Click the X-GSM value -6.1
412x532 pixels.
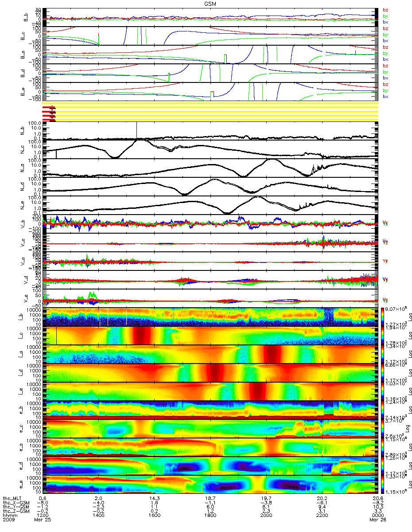321,502
